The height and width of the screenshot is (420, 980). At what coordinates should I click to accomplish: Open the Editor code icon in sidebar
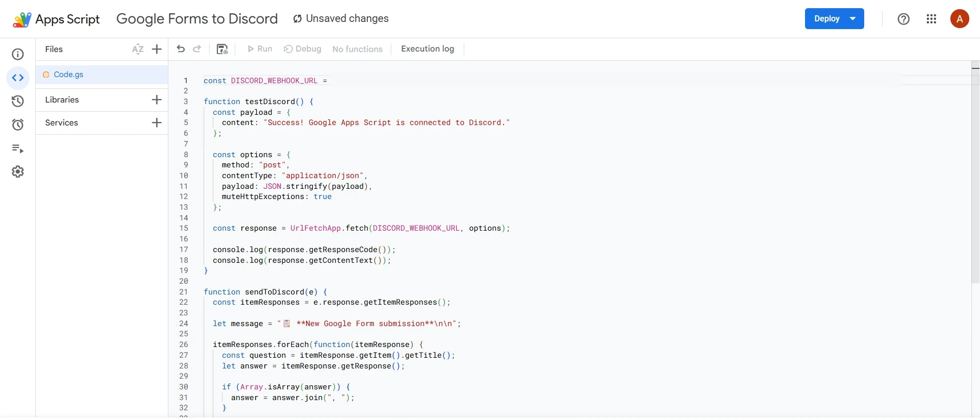18,78
